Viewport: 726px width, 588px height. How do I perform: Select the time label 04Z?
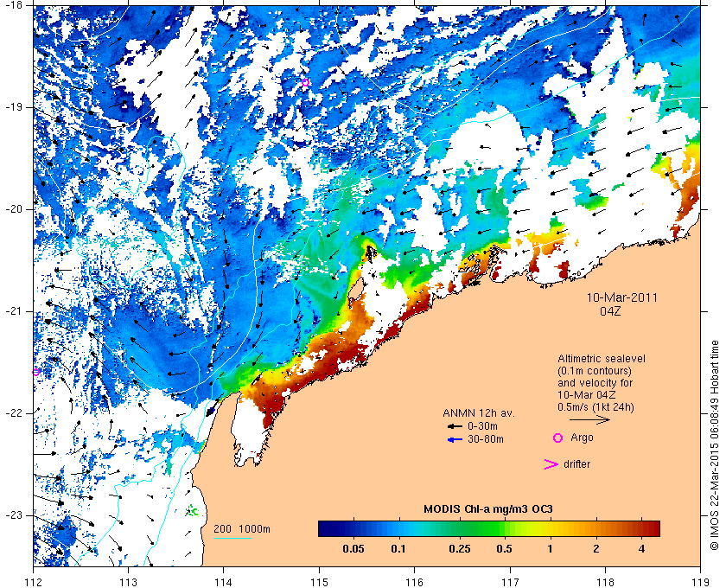point(610,311)
